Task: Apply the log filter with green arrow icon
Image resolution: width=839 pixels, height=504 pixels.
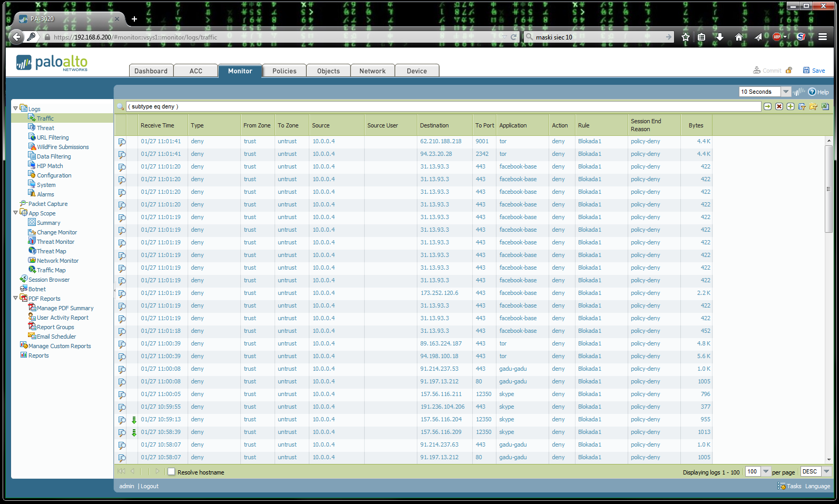Action: [x=767, y=106]
